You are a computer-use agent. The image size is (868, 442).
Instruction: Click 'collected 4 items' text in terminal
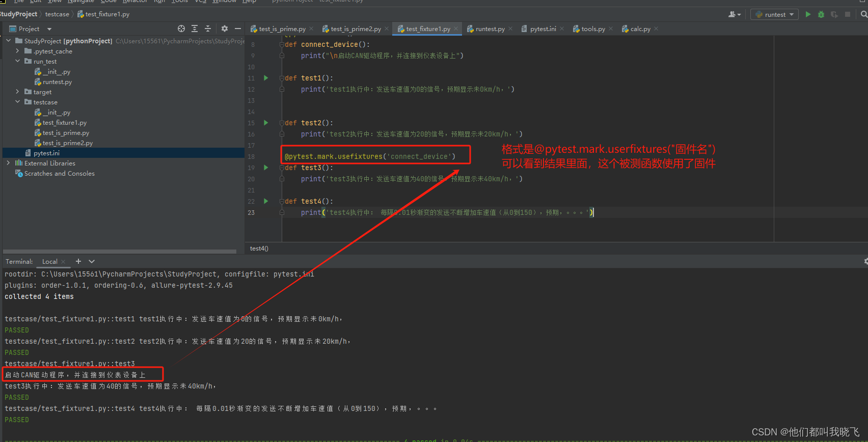pyautogui.click(x=39, y=297)
